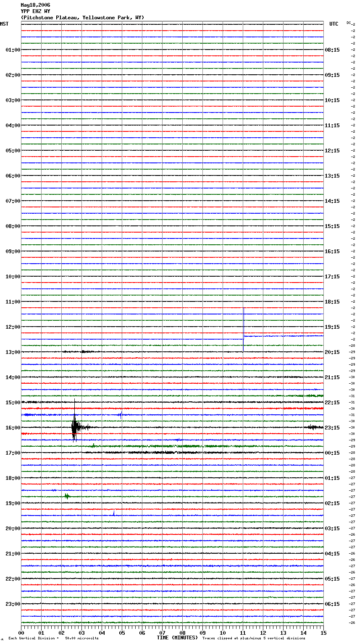Viewport: 357px width, 644px height.
Task: Select the 19:00 MST time label
Action: [x=13, y=503]
